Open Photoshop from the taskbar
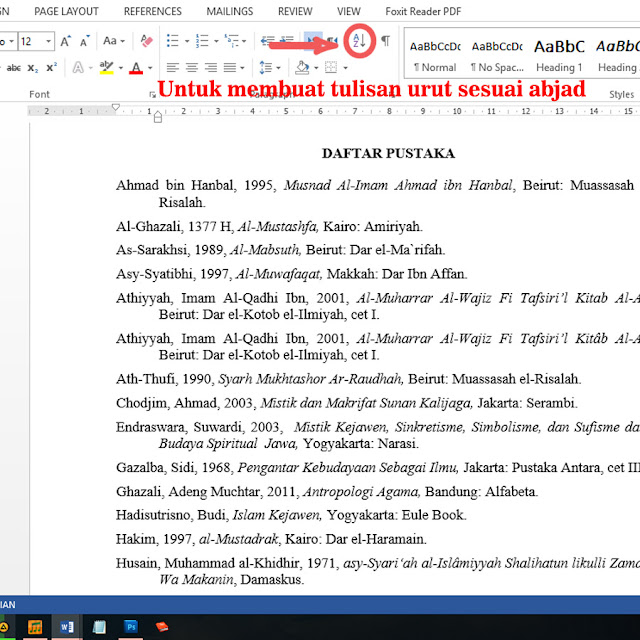 pos(131,627)
